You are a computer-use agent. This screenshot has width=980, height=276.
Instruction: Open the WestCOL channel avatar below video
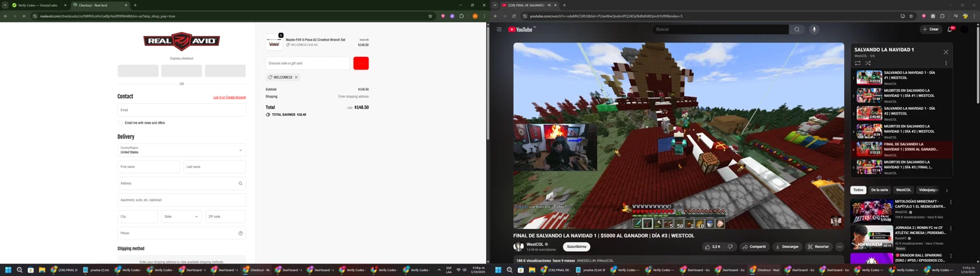tap(518, 247)
